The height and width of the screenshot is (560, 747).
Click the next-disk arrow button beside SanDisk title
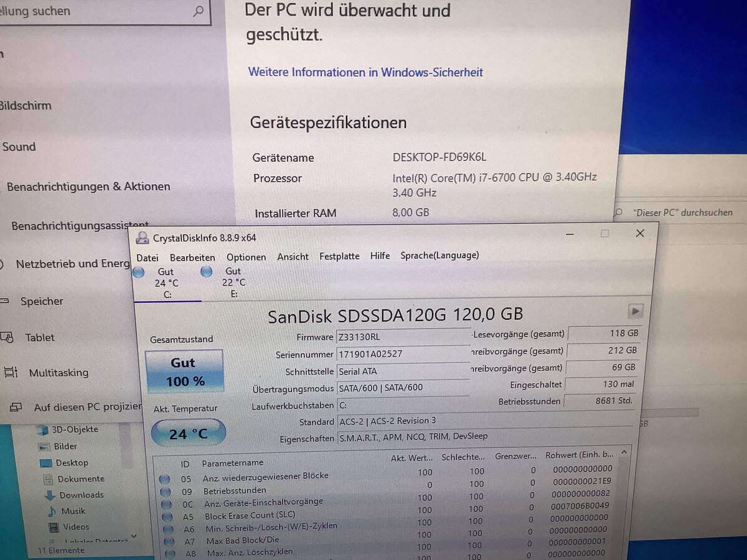tap(635, 311)
